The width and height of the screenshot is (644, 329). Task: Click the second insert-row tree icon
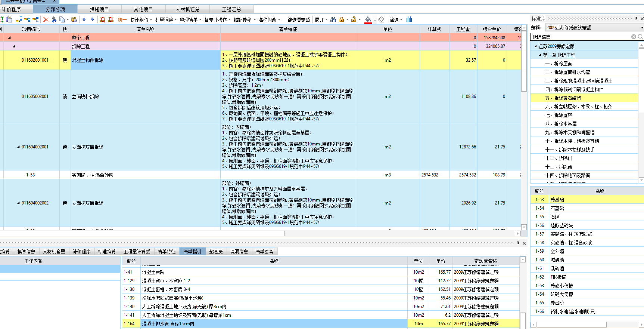coord(27,19)
